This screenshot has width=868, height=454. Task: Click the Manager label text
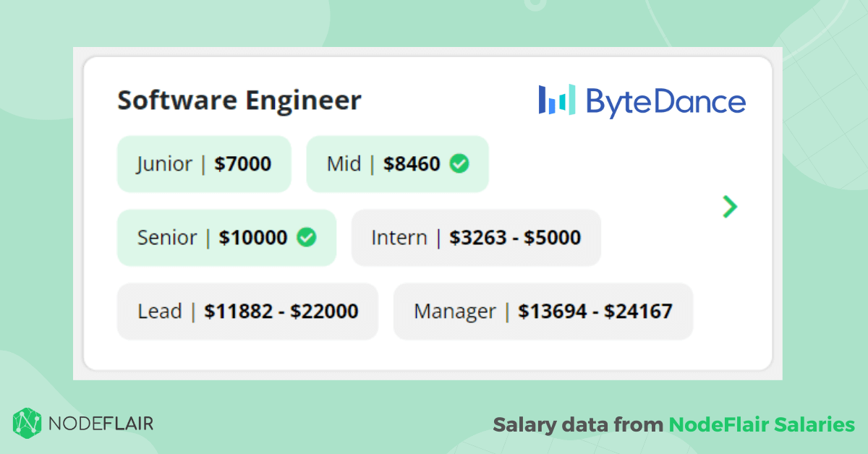(455, 312)
